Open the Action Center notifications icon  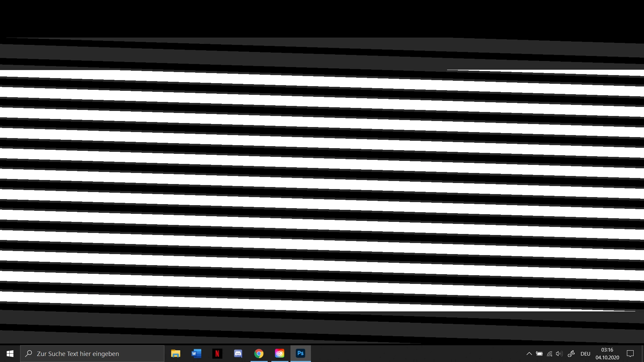point(630,354)
